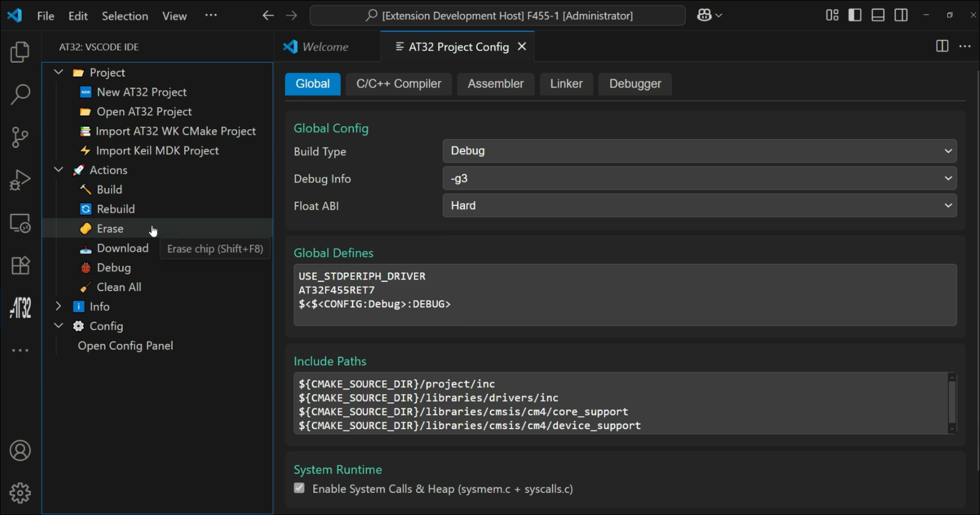Go back with the navigation arrow
This screenshot has height=515, width=980.
pyautogui.click(x=268, y=16)
